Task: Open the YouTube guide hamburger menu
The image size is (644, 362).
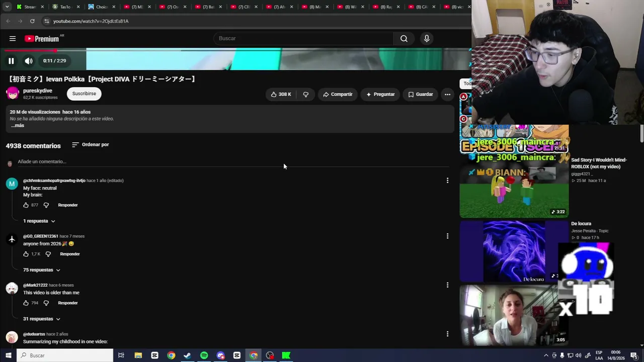Action: point(13,39)
